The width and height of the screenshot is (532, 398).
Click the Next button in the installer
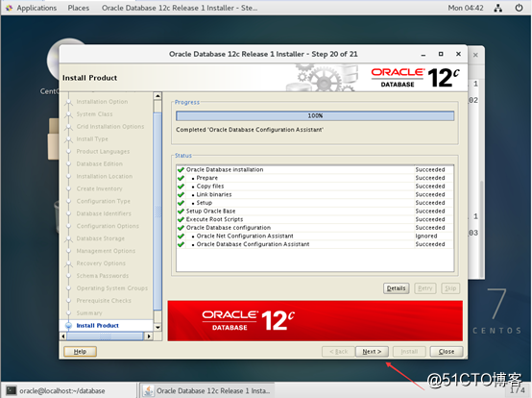pyautogui.click(x=372, y=352)
